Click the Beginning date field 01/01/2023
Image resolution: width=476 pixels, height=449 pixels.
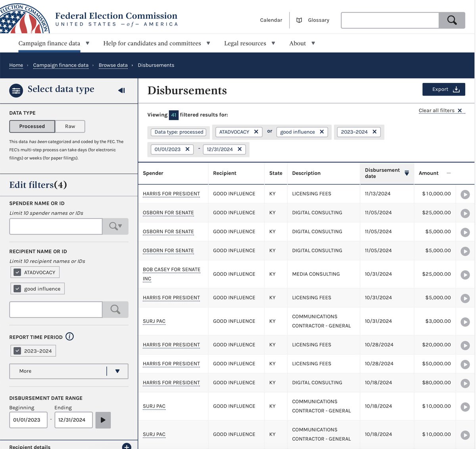click(28, 420)
